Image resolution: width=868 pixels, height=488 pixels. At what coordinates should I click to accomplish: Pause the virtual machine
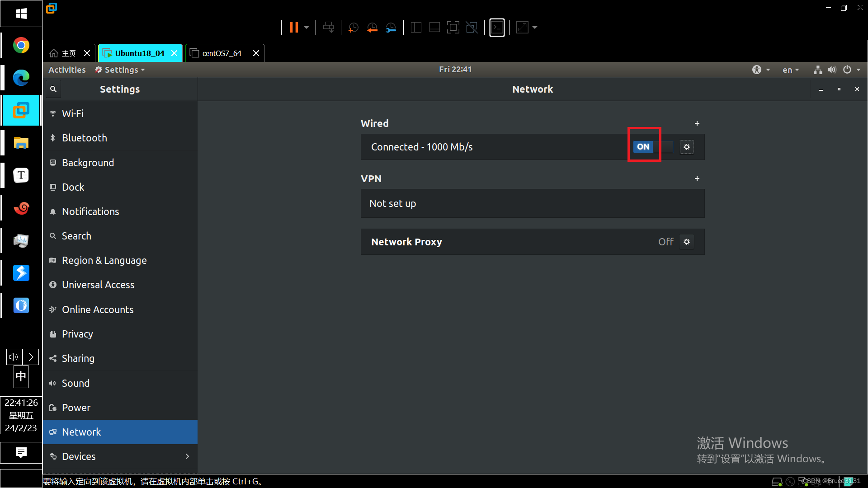coord(294,28)
